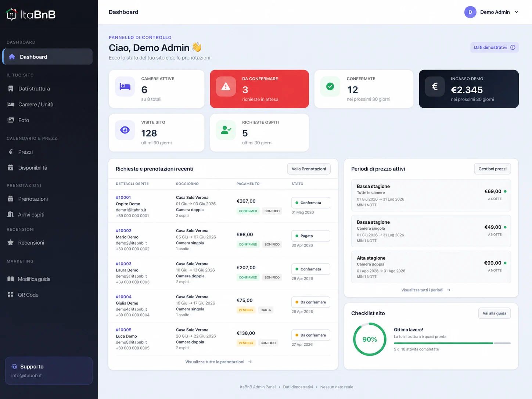Click Da confermare status badge for Luca Demo
The height and width of the screenshot is (399, 532).
[311, 335]
